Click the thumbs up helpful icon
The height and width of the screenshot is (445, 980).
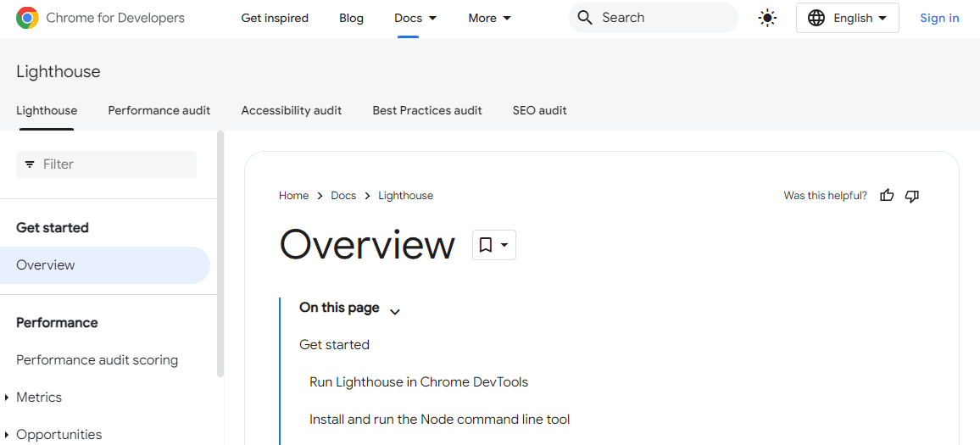887,196
